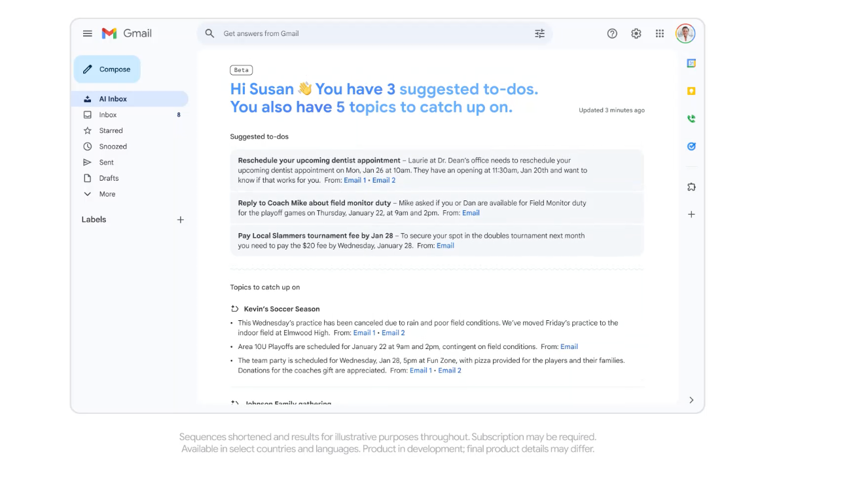
Task: Open Google Tasks side panel
Action: point(691,147)
